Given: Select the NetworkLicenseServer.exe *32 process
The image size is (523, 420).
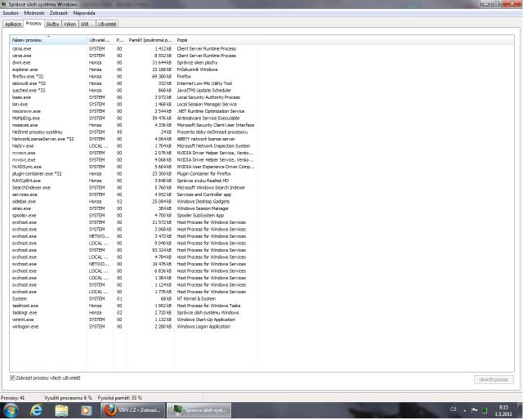Looking at the screenshot, I should (x=133, y=139).
